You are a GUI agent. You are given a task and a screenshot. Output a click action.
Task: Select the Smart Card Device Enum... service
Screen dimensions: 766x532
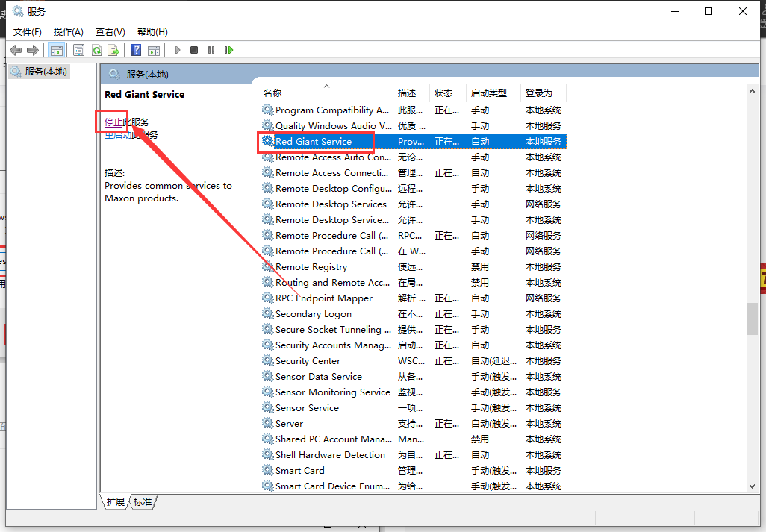click(413, 486)
